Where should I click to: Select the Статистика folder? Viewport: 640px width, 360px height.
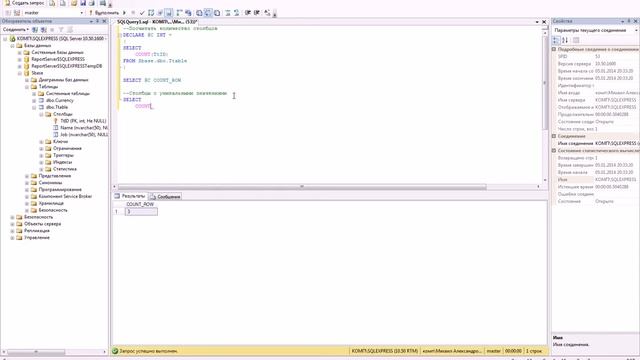click(65, 169)
